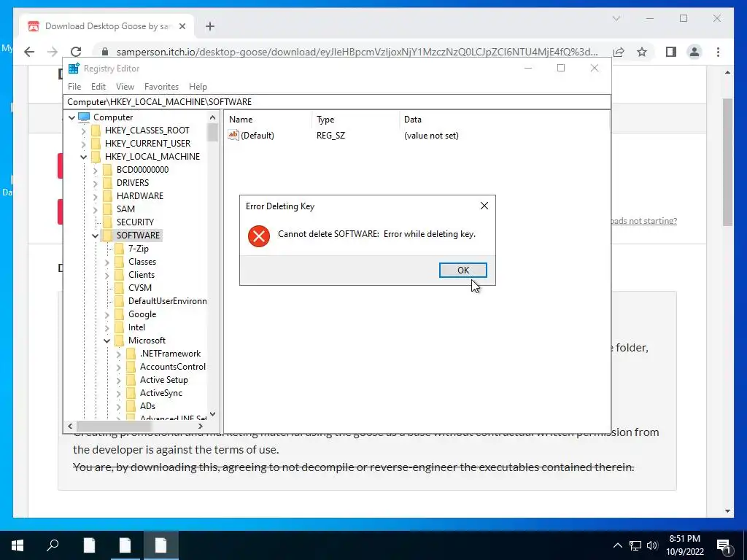Bookmark page with the star icon
The height and width of the screenshot is (560, 747).
coord(642,52)
